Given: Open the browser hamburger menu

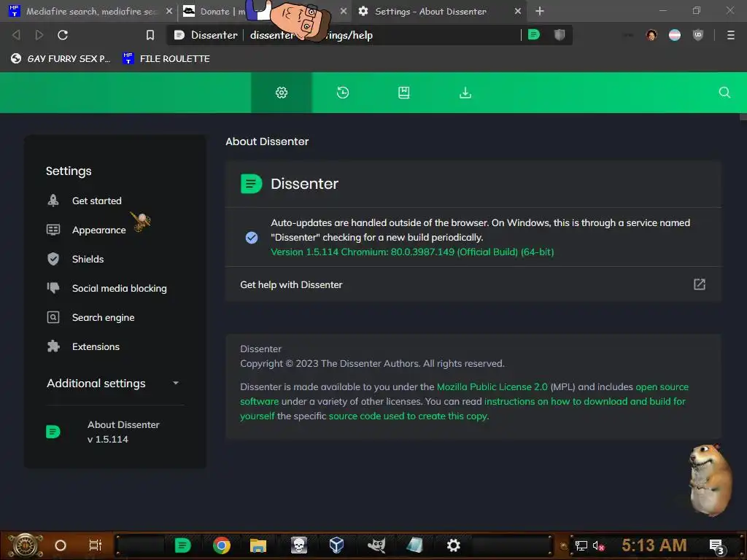Looking at the screenshot, I should 731,35.
